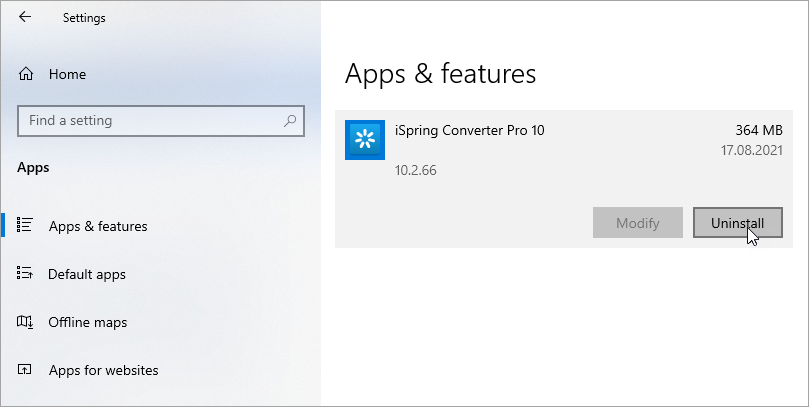The width and height of the screenshot is (809, 407).
Task: Click the 17.08.2021 install date
Action: click(x=752, y=151)
